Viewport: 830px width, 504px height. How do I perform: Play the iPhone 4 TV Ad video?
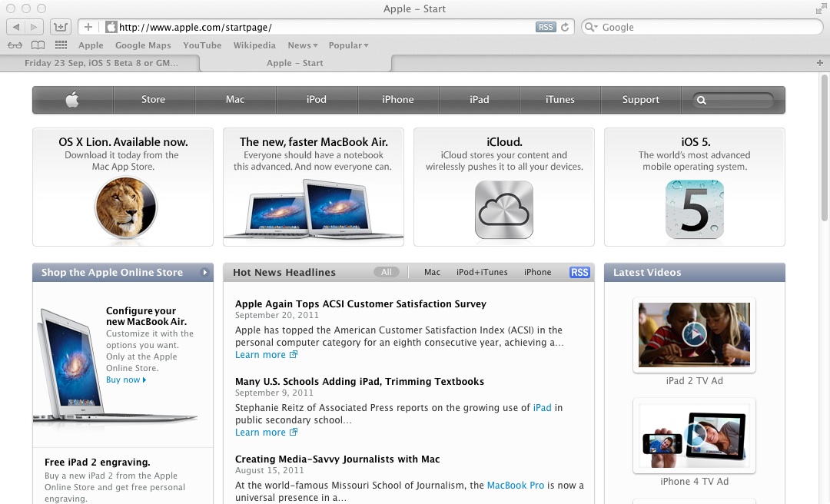(694, 435)
